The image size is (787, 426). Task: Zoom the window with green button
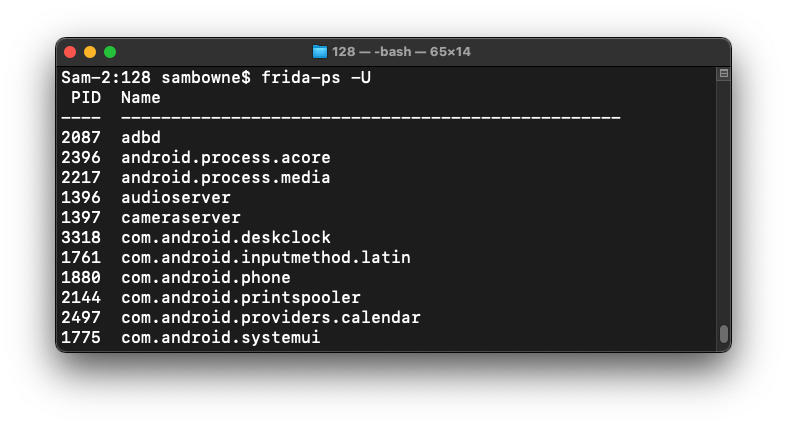click(x=110, y=52)
